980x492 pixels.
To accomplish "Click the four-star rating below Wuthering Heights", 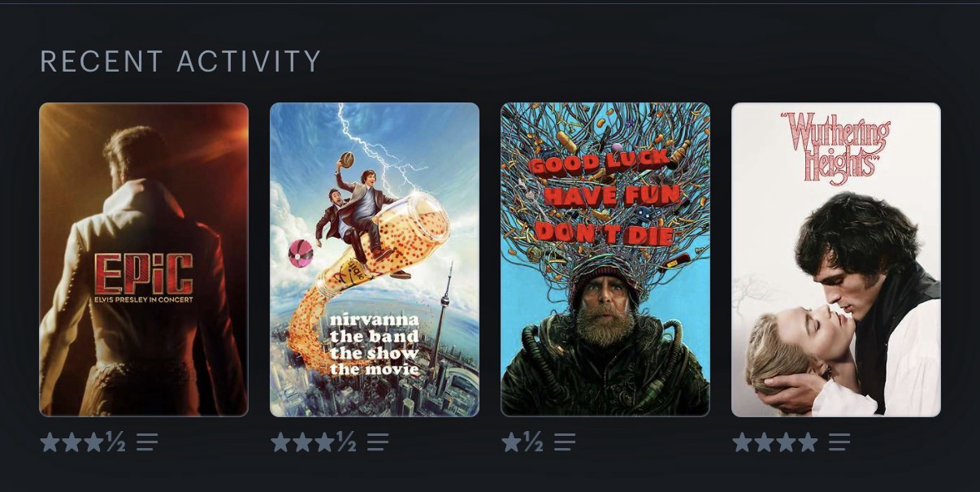I will point(775,442).
